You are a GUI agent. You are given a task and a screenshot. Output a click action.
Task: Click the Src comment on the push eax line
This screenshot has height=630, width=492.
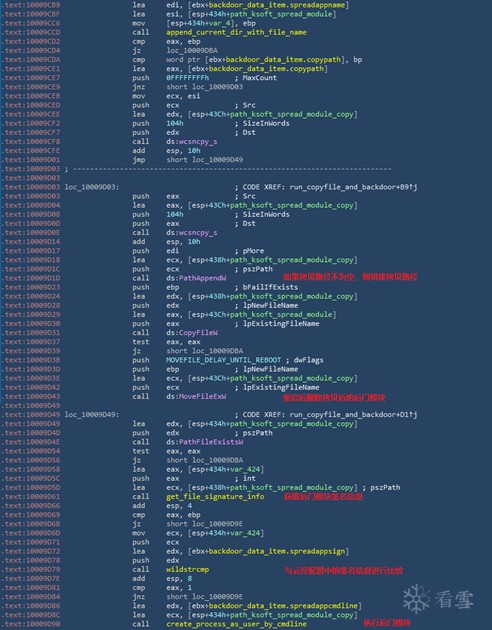(x=249, y=196)
